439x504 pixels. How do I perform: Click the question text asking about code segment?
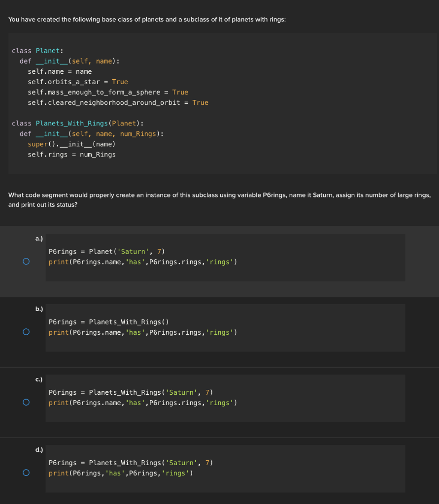pos(219,199)
